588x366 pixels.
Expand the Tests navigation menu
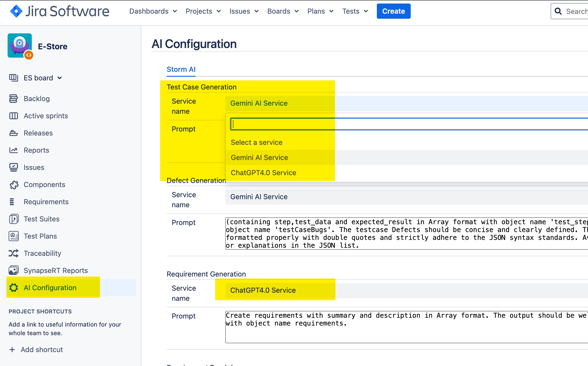[x=355, y=11]
